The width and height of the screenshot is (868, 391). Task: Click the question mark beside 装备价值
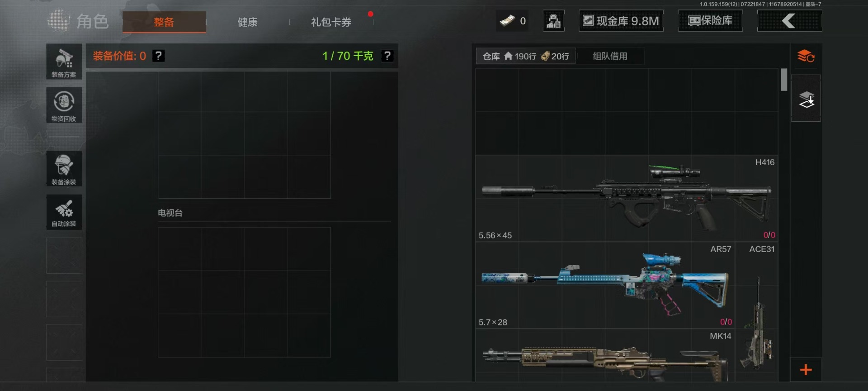click(158, 56)
